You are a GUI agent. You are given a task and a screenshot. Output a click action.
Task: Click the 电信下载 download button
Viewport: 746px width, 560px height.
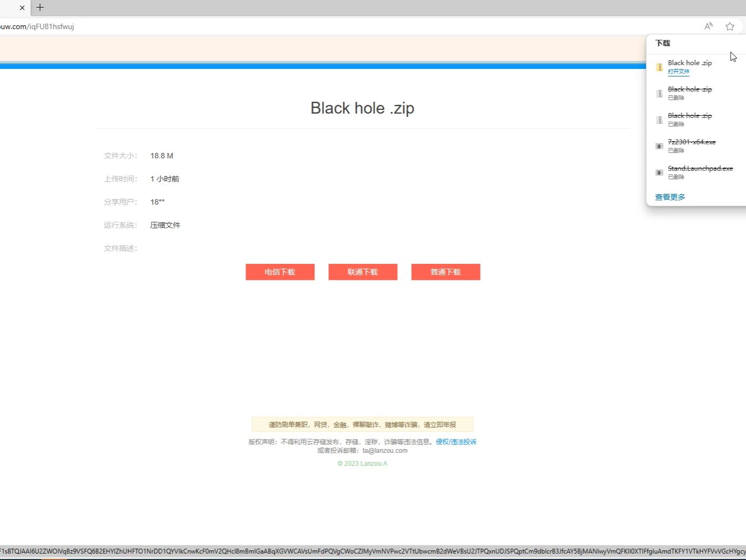280,272
